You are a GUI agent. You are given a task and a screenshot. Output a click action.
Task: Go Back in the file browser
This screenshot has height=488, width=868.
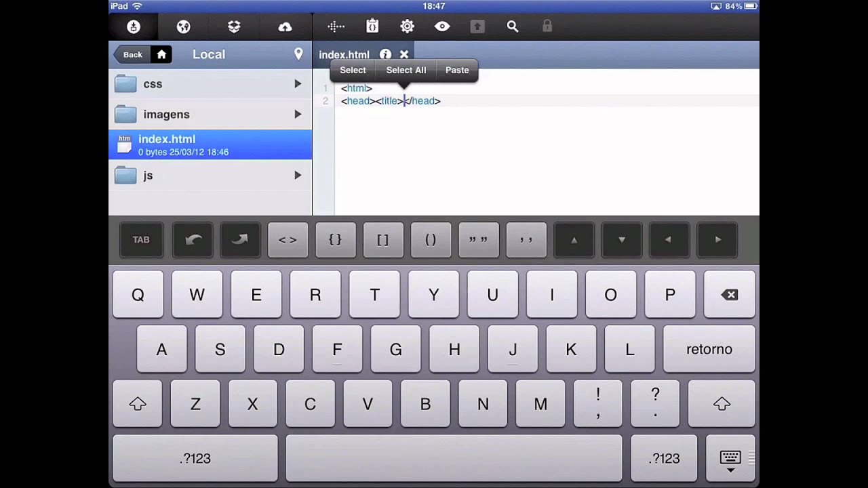coord(133,54)
